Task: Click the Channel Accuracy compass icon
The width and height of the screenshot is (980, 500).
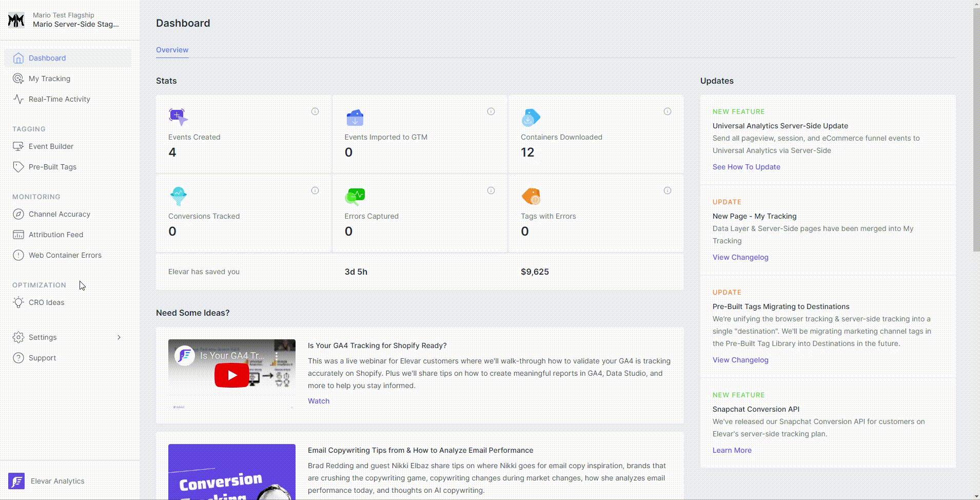Action: (18, 214)
